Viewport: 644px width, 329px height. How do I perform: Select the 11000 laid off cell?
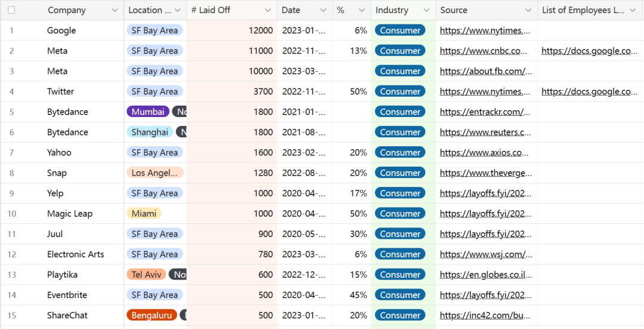(231, 51)
